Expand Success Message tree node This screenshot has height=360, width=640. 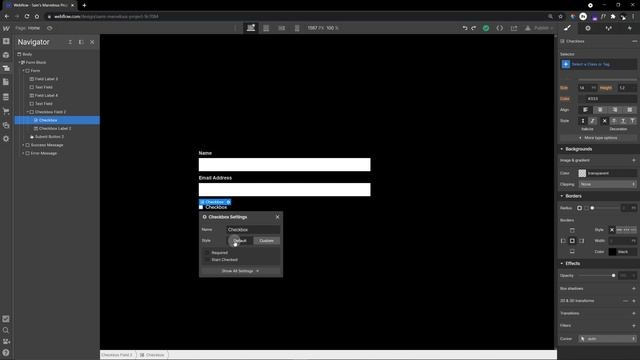pyautogui.click(x=23, y=145)
